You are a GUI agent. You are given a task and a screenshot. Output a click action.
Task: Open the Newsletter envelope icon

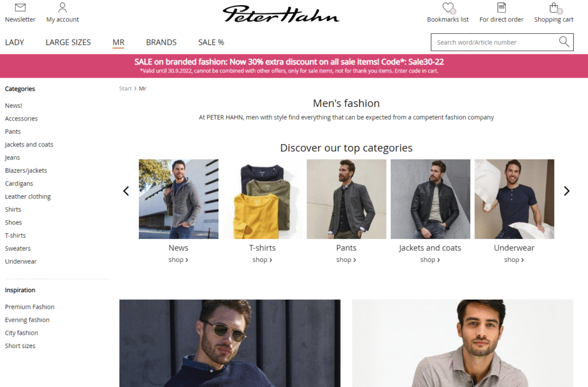(x=20, y=7)
